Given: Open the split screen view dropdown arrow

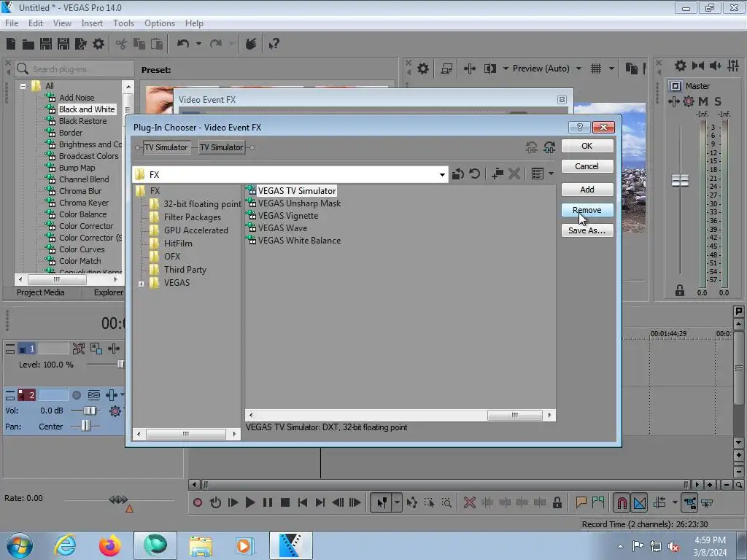Looking at the screenshot, I should pos(506,69).
